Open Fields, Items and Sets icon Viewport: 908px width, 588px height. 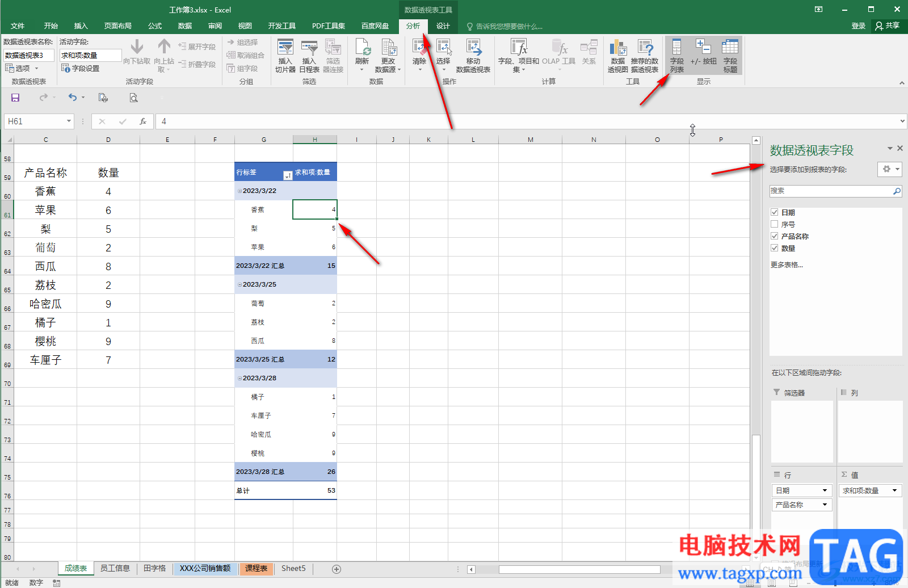pyautogui.click(x=519, y=56)
